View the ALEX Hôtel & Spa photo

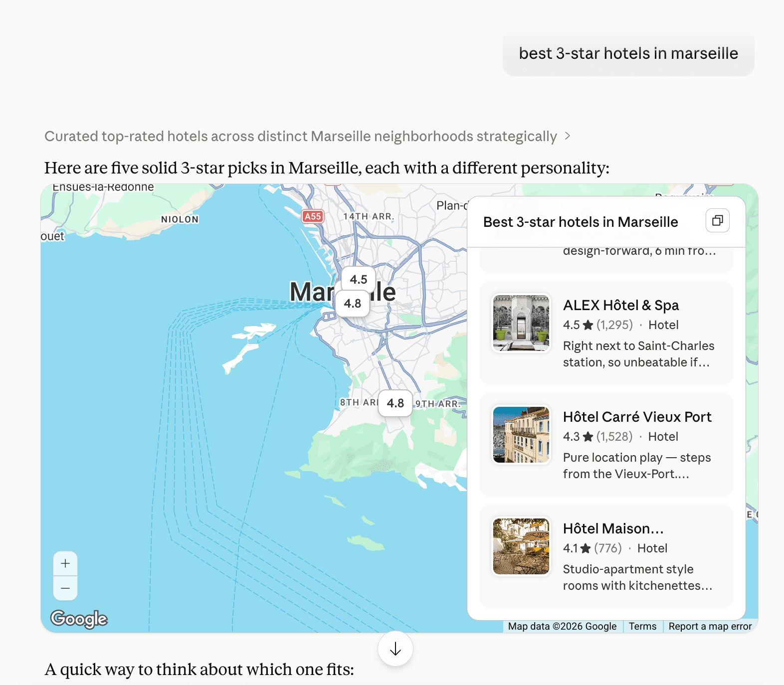521,323
